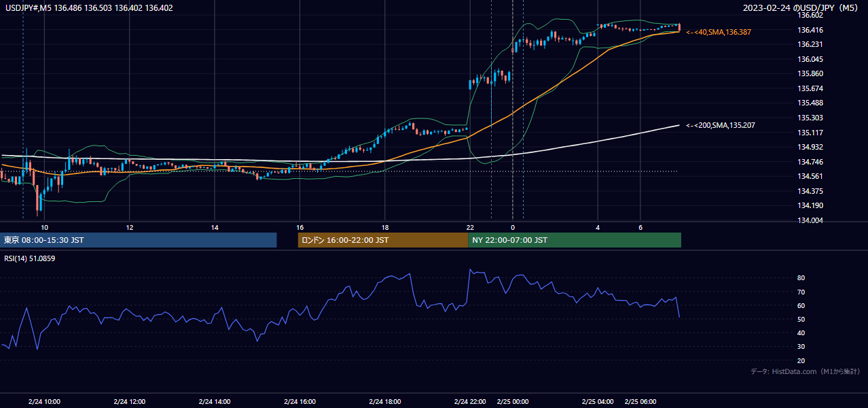Click hour tick 16 under price chart

(x=300, y=227)
